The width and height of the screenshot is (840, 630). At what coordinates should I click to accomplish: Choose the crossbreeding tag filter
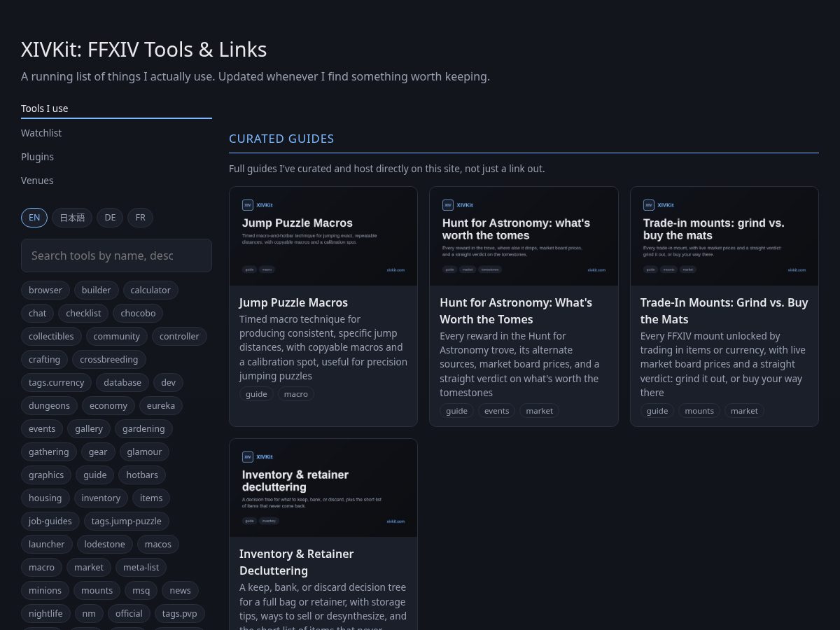pyautogui.click(x=109, y=359)
